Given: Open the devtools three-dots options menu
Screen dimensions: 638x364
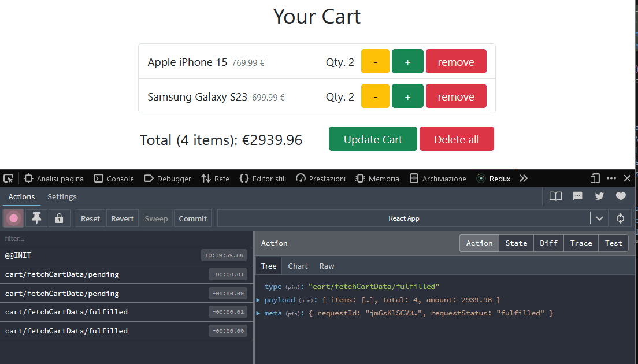Looking at the screenshot, I should [611, 178].
